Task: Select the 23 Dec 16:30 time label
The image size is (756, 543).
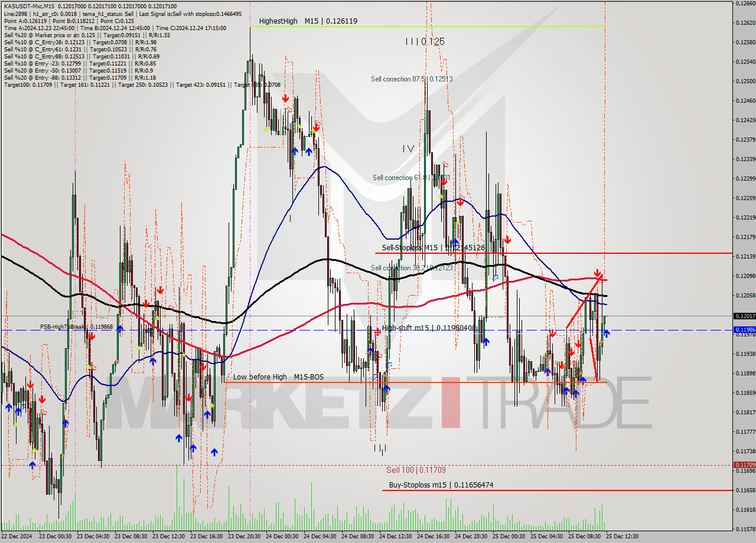Action: (x=207, y=537)
